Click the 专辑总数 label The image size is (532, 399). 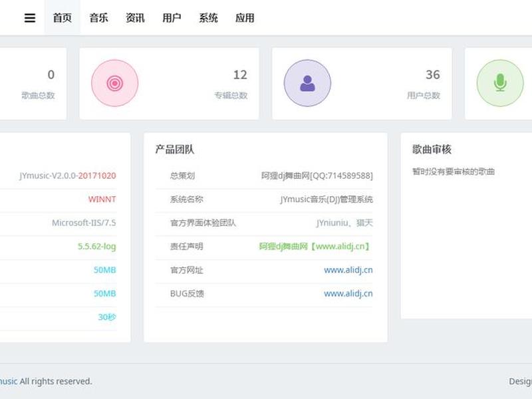click(231, 95)
